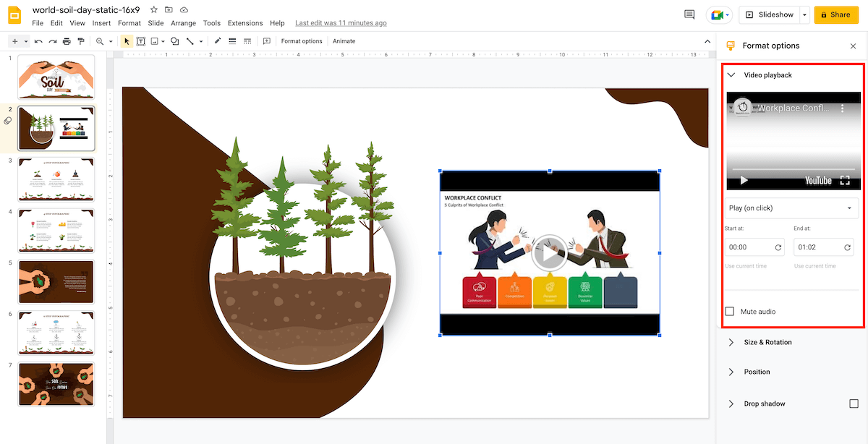Viewport: 868px width, 444px height.
Task: Select slide 7 thumbnail
Action: coord(56,385)
